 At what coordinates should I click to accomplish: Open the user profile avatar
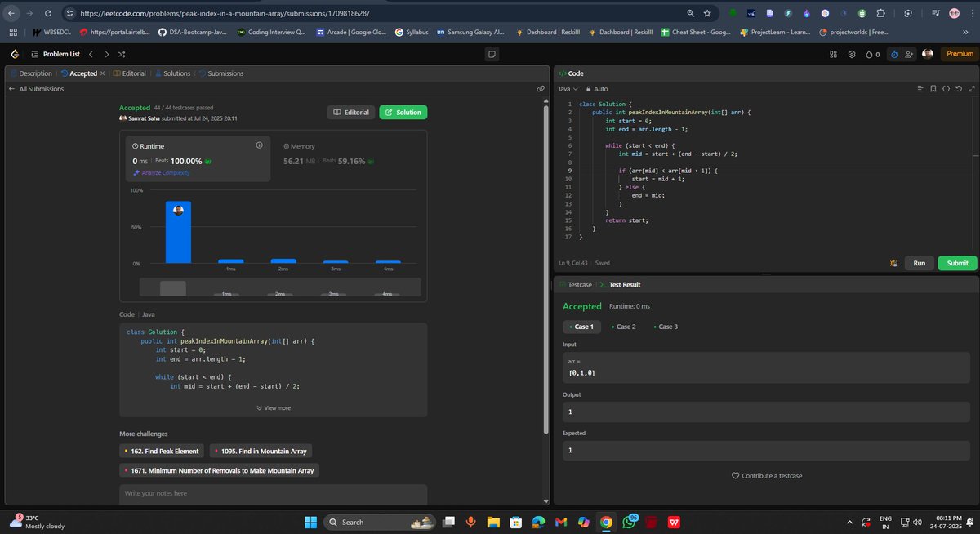[x=928, y=54]
